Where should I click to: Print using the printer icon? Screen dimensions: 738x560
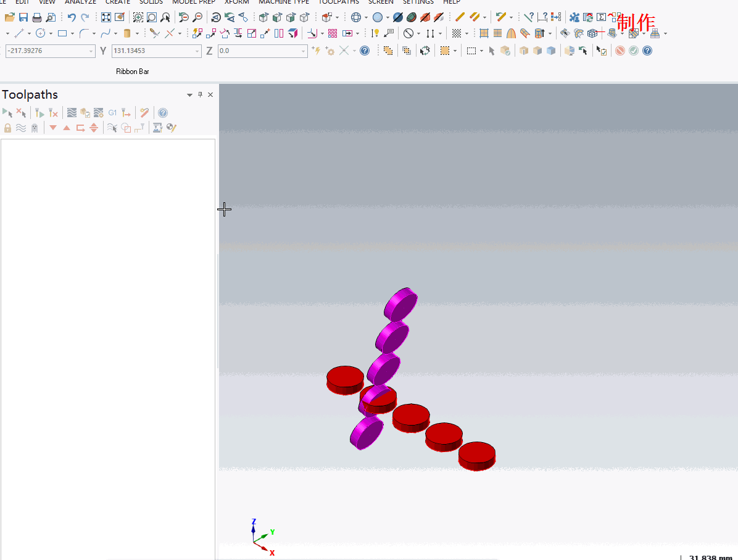[x=36, y=17]
